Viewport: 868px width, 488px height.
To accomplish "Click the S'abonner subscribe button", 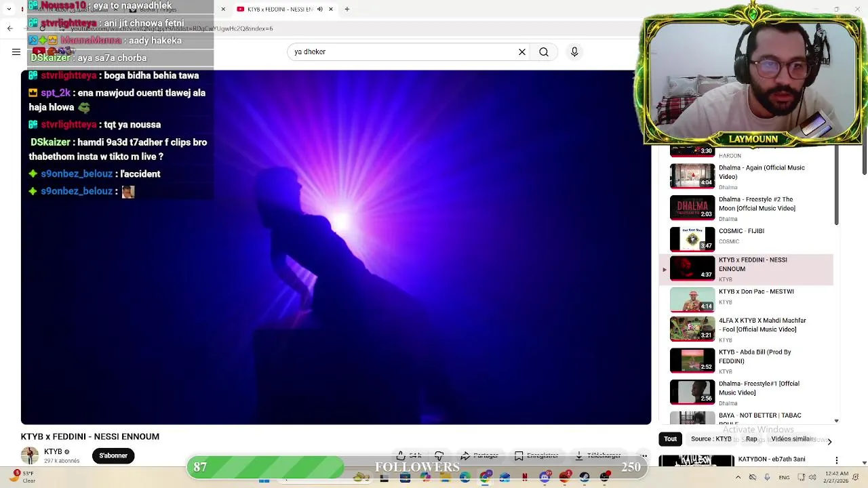I will point(113,455).
